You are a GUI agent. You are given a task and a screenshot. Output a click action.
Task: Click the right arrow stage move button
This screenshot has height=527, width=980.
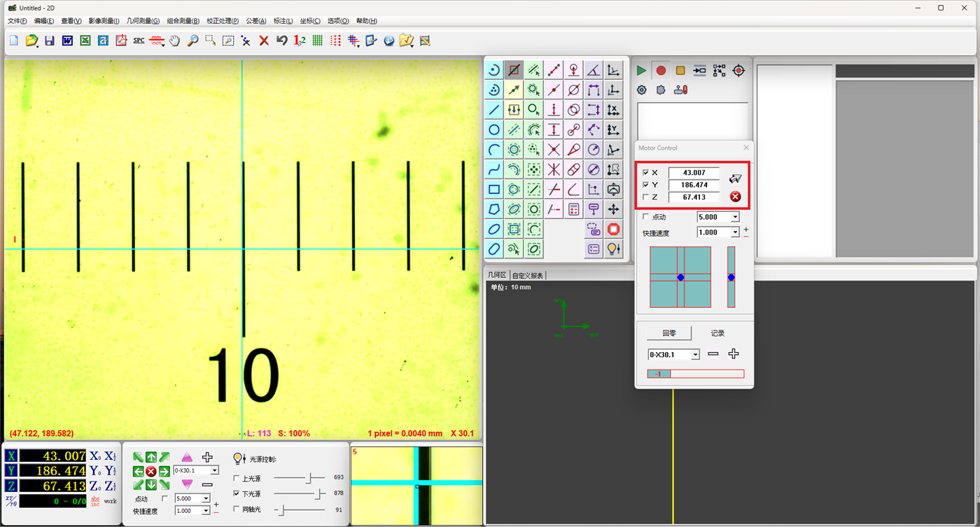[164, 471]
